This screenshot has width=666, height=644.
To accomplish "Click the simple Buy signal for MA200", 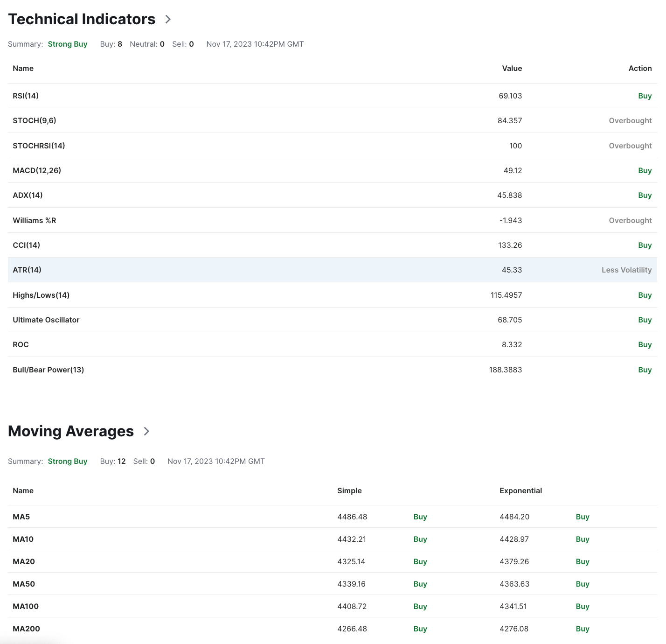I will click(420, 629).
